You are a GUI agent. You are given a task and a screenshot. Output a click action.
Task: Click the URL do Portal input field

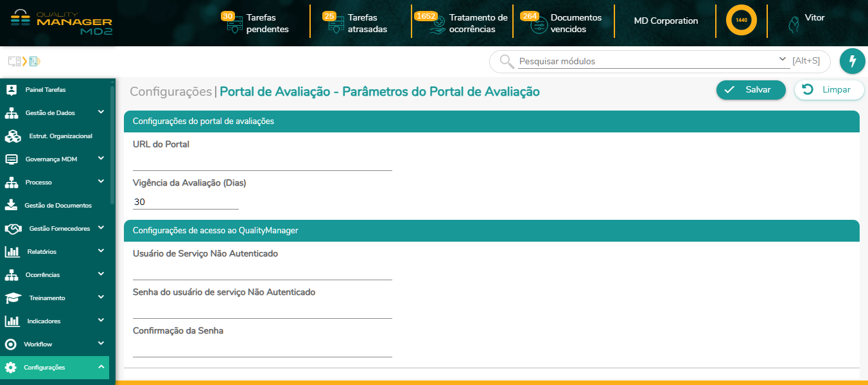pos(262,163)
